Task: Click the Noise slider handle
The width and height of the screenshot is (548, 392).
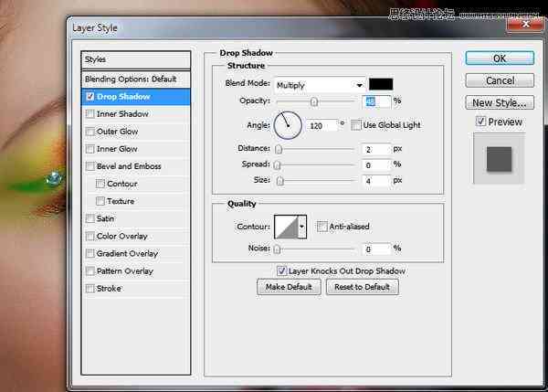Action: (x=277, y=249)
